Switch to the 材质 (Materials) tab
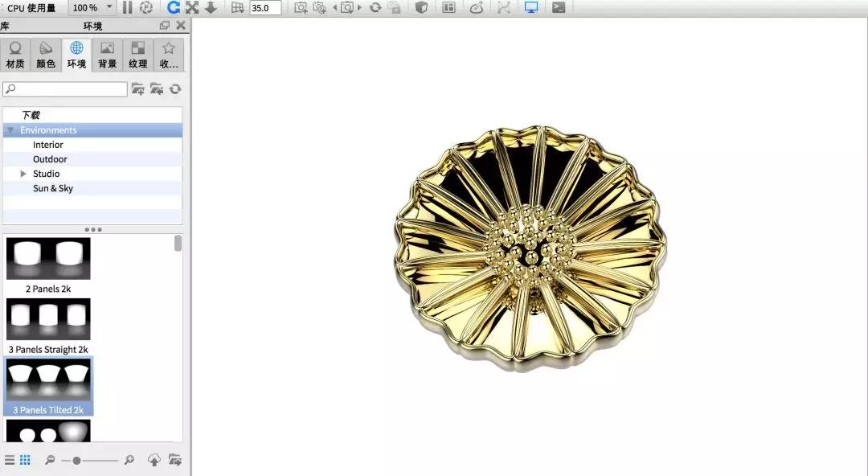The image size is (868, 476). 15,55
